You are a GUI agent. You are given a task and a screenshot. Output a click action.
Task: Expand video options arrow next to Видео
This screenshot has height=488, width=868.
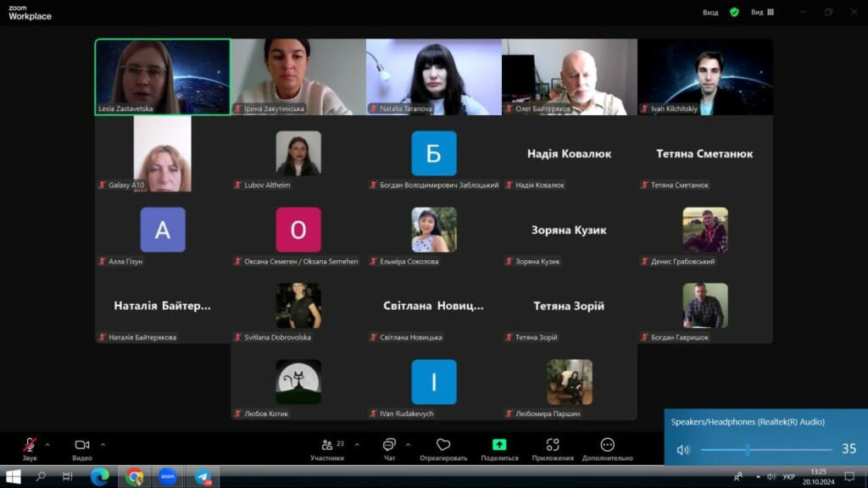coord(103,444)
